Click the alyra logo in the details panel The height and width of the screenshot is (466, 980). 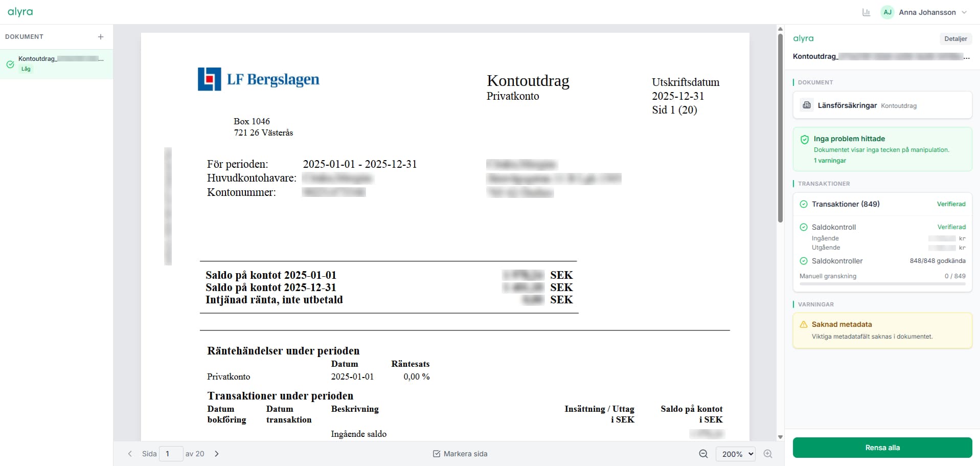(803, 38)
